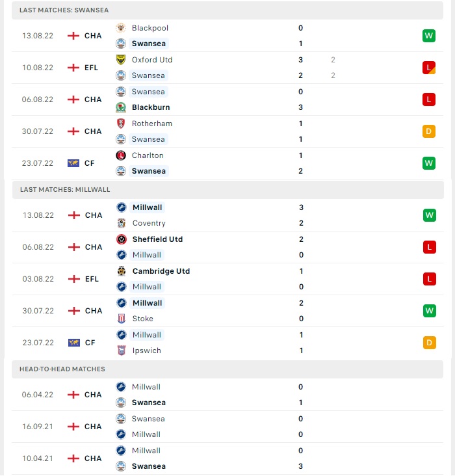This screenshot has height=476, width=455.
Task: Select the Last Matches: Swansea header
Action: (227, 10)
